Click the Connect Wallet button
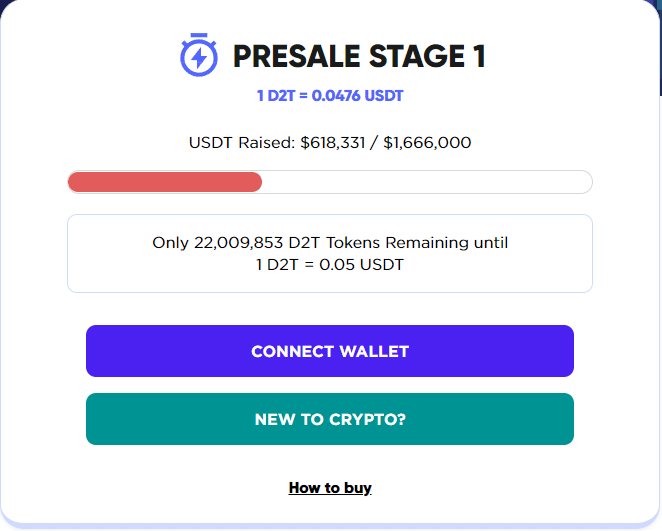The image size is (662, 531). coord(330,351)
